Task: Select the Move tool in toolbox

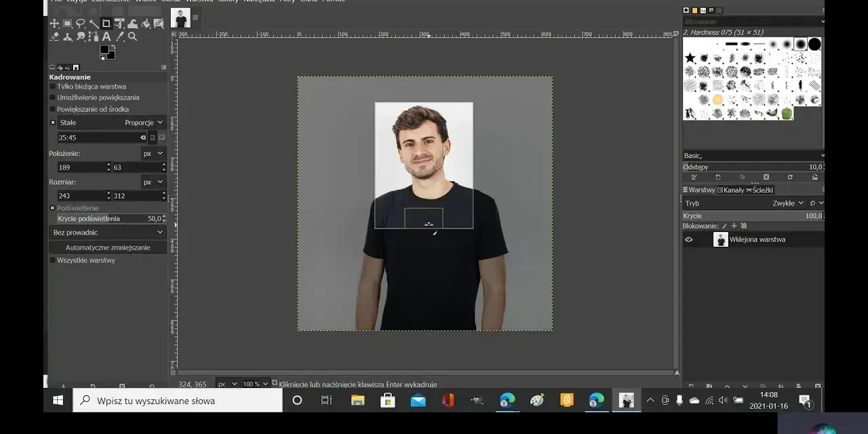Action: (54, 24)
